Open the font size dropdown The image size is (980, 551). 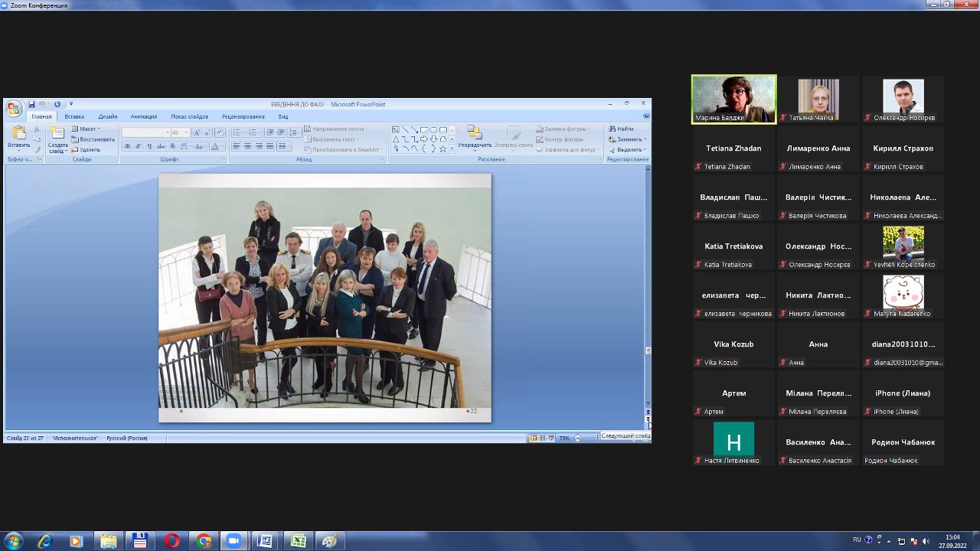click(x=186, y=132)
